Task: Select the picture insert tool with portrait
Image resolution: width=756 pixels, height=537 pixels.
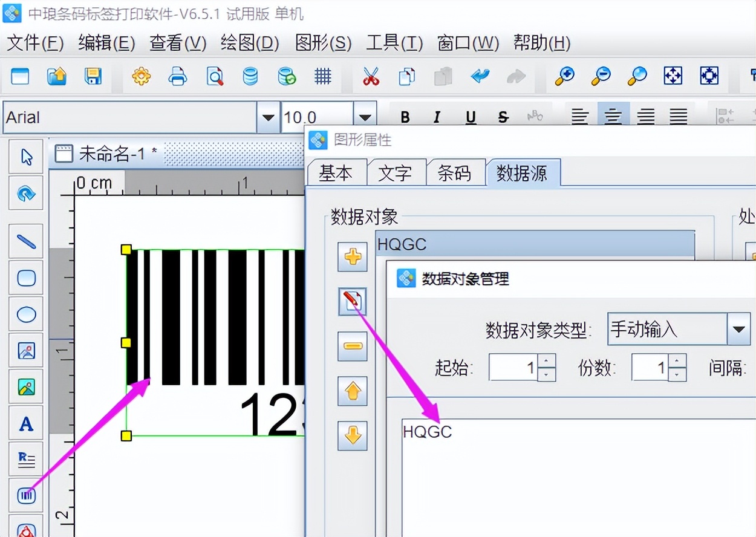Action: click(26, 351)
